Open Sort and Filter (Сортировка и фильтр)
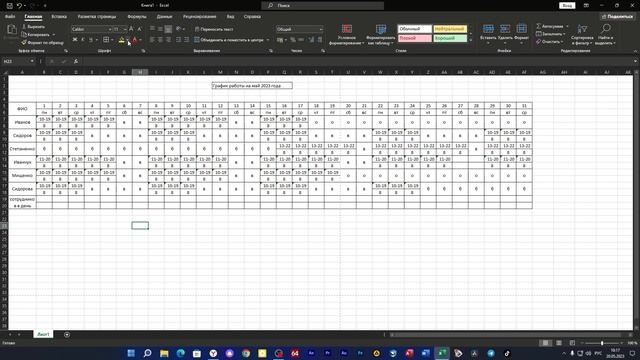Image resolution: width=640 pixels, height=360 pixels. tap(582, 34)
